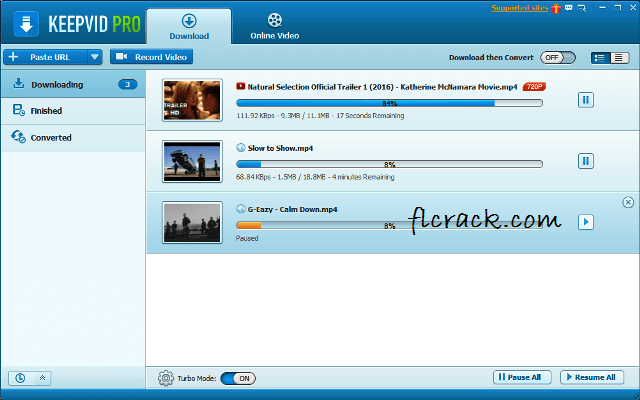Click the Pause All button

click(522, 377)
